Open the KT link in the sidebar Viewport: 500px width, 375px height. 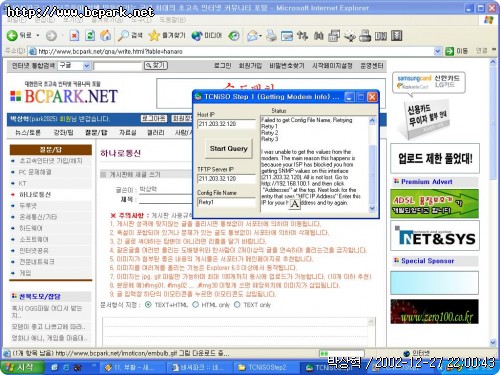[23, 183]
